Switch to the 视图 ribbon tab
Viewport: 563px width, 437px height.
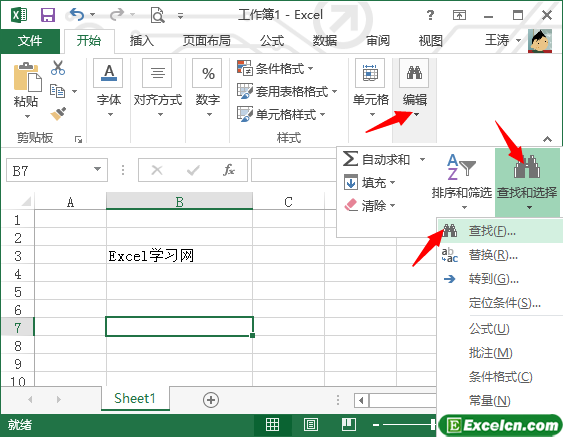pyautogui.click(x=431, y=41)
